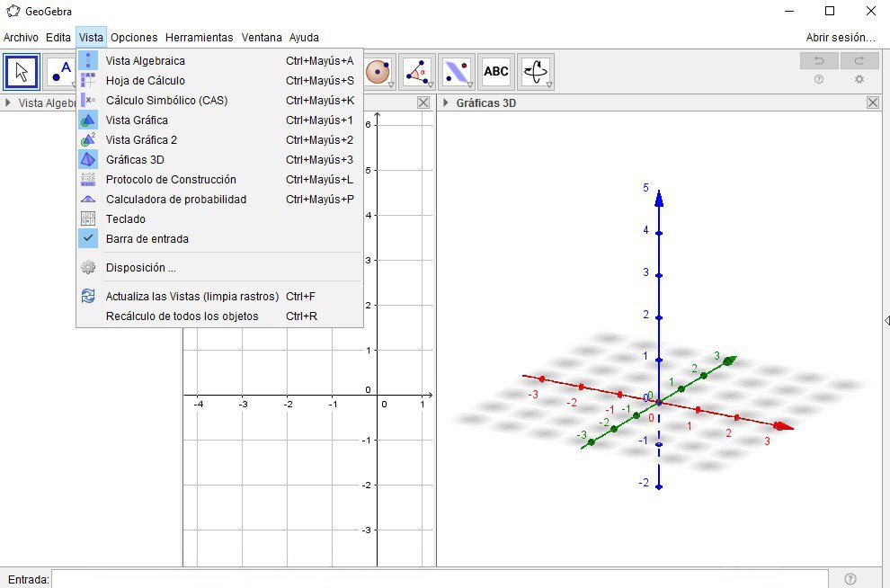Image resolution: width=890 pixels, height=588 pixels.
Task: Choose Actualiza las Vistas (limpia rastros)
Action: [219, 297]
